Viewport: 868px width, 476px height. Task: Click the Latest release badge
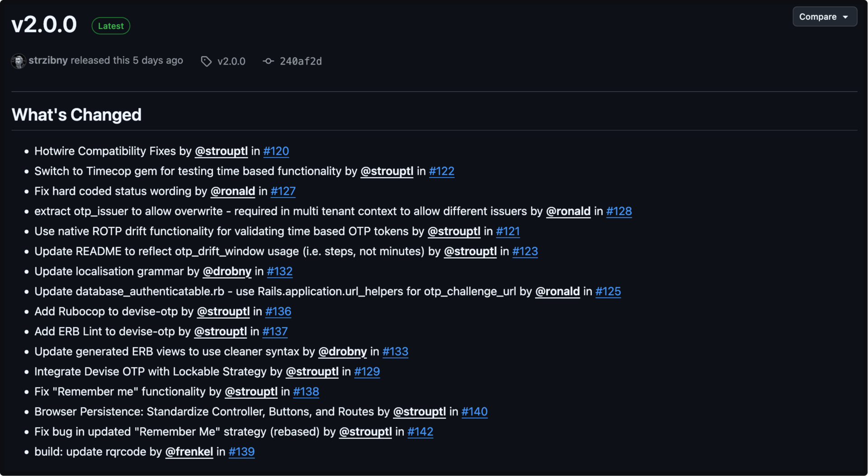(111, 26)
